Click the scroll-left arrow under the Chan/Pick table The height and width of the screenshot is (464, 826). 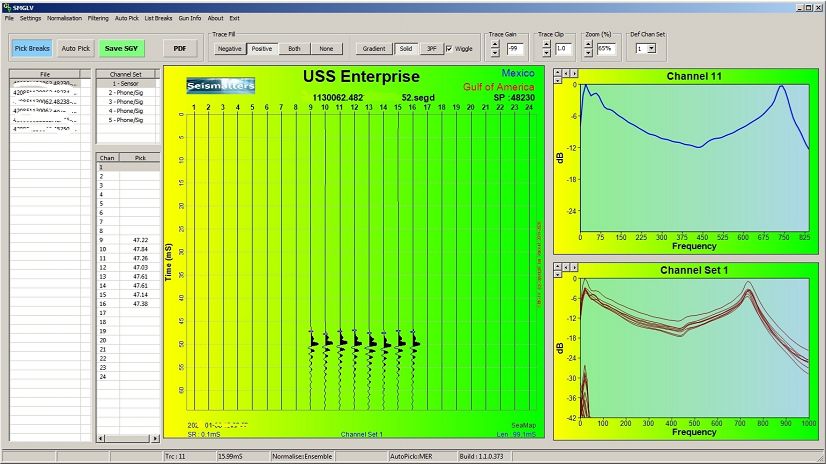tap(101, 438)
